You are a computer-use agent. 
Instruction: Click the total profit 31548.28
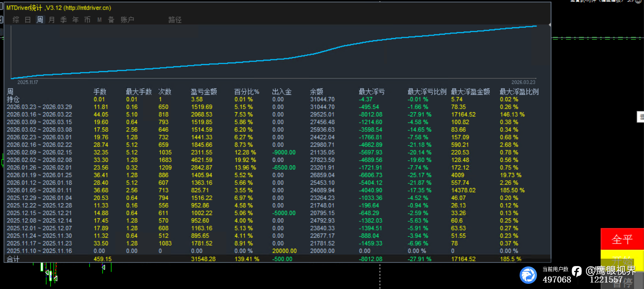point(203,259)
